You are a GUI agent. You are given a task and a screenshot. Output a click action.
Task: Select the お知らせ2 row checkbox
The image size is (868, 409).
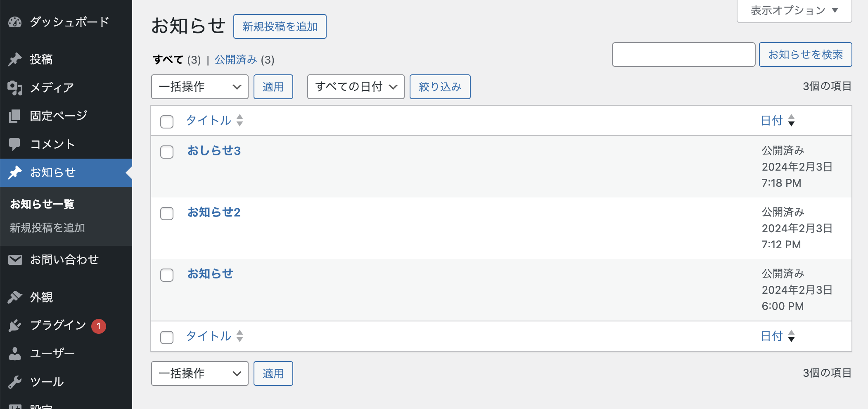point(167,214)
